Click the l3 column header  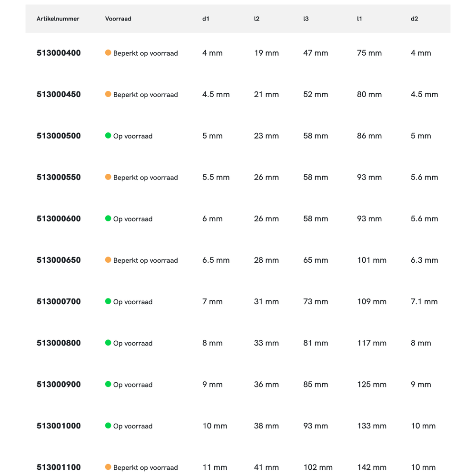point(306,19)
